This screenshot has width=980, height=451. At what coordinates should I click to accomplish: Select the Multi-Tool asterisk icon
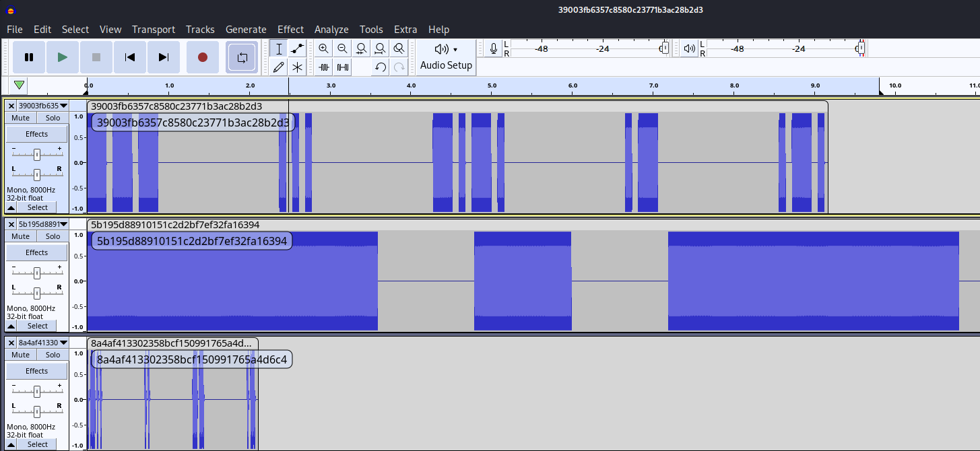(x=297, y=67)
